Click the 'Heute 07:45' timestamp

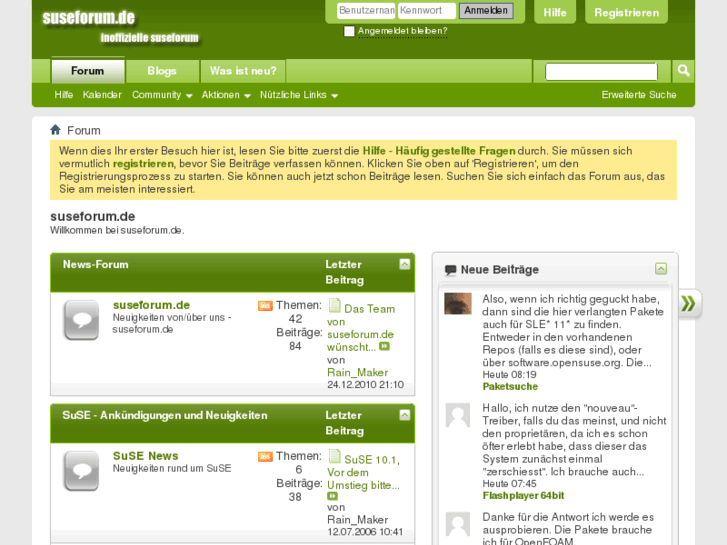[509, 483]
